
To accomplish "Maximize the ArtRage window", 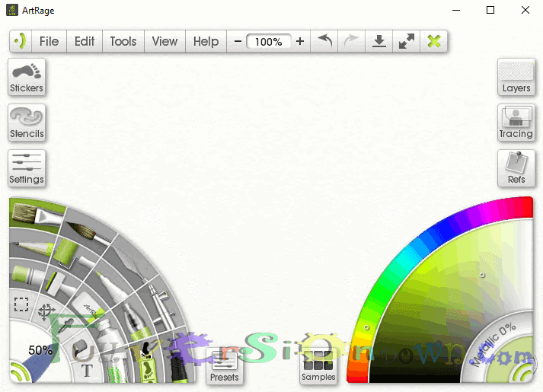I will (490, 10).
